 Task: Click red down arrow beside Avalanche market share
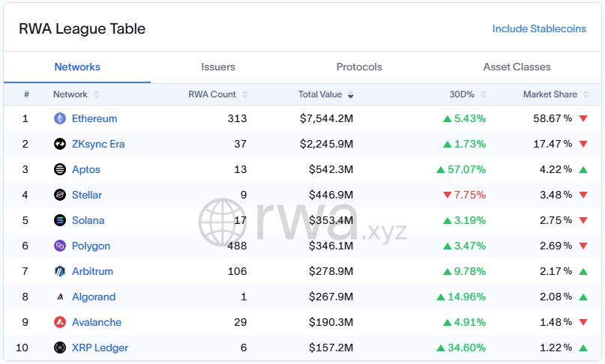point(583,322)
